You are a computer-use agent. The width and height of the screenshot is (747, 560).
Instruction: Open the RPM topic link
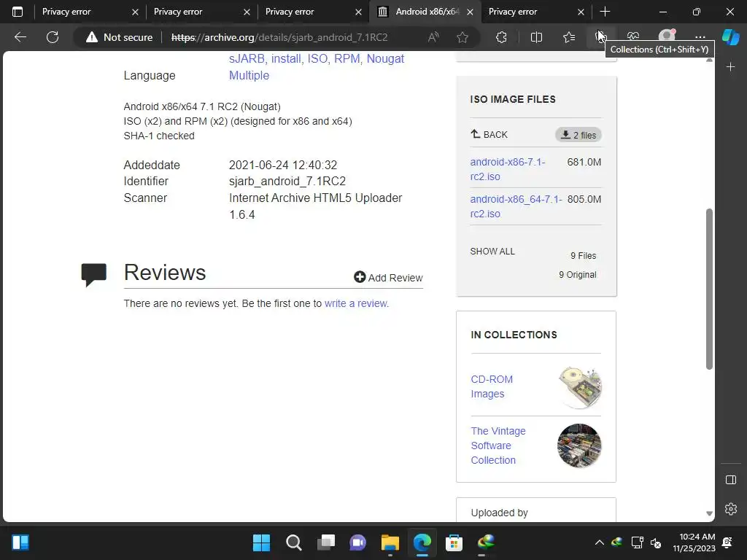click(x=348, y=58)
